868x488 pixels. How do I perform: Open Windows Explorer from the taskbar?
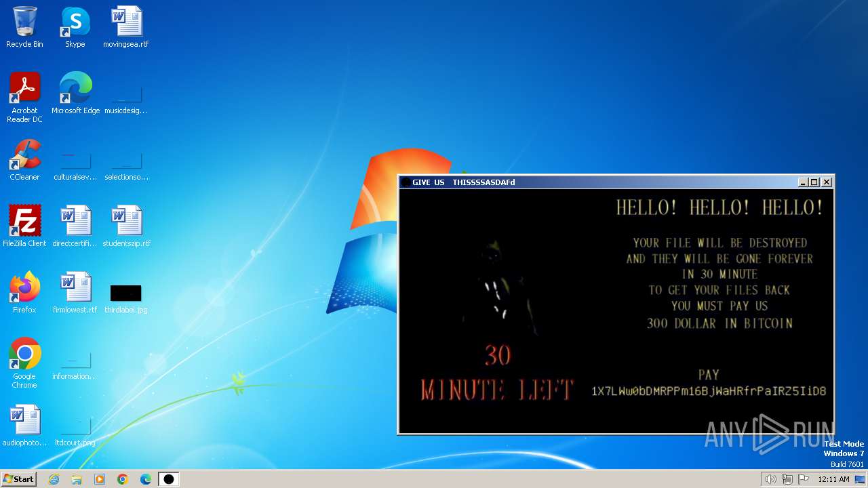coord(77,479)
